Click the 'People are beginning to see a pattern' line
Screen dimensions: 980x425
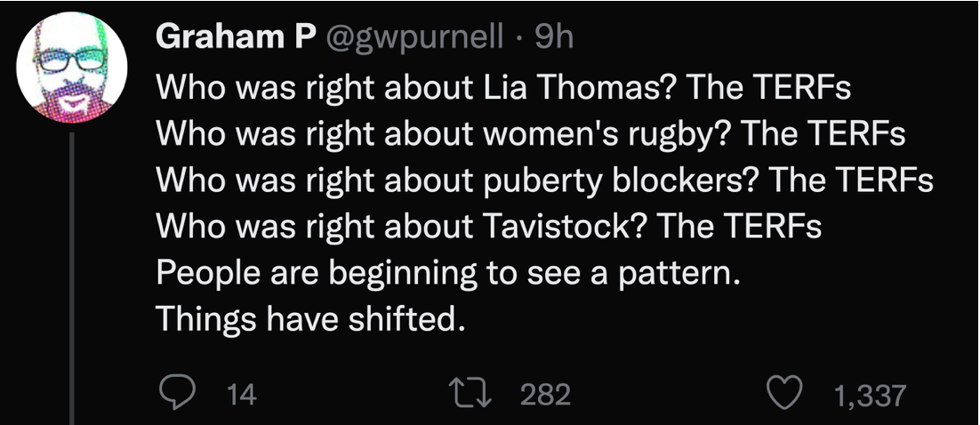tap(448, 272)
